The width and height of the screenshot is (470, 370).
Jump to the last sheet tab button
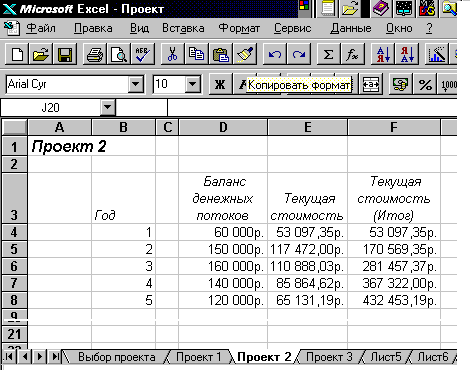[55, 357]
